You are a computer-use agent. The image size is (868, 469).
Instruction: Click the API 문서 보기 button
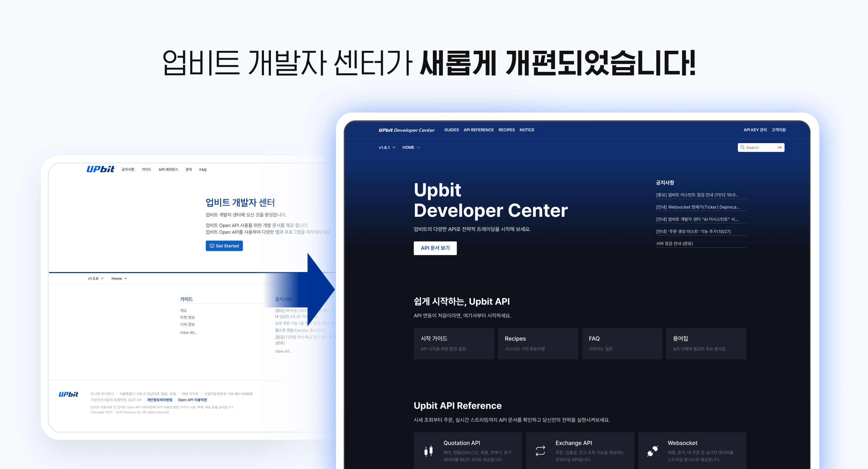[x=435, y=248]
